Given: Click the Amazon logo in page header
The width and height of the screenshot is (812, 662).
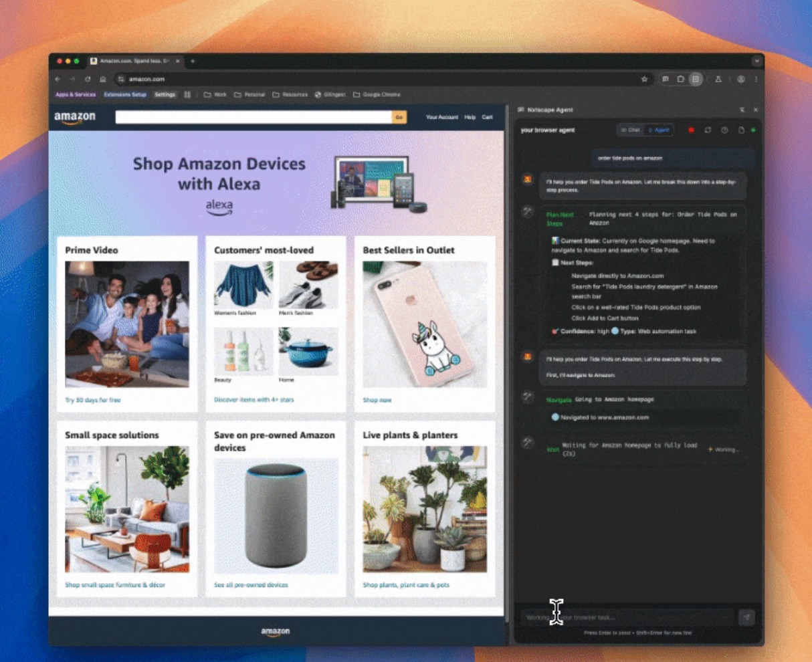Looking at the screenshot, I should pyautogui.click(x=75, y=118).
